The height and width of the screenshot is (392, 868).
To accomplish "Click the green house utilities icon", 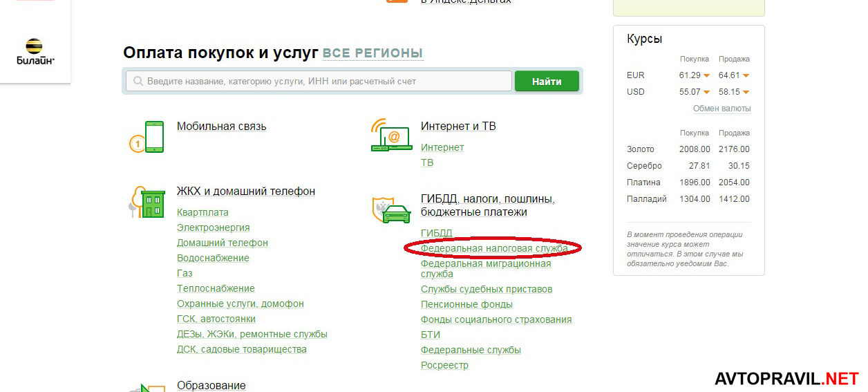I will click(147, 201).
